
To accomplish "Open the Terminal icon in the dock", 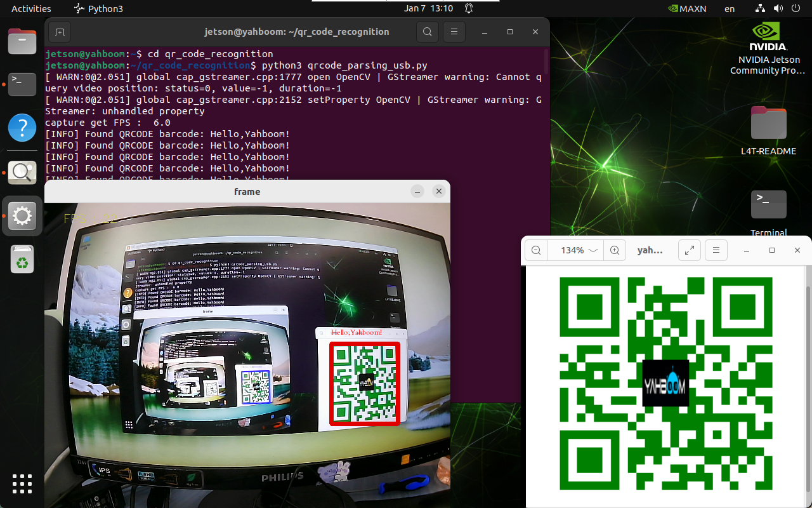I will point(22,84).
